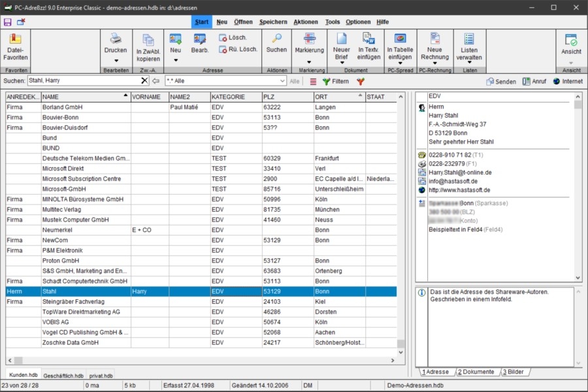Click the back arrow beside search field
The width and height of the screenshot is (588, 392).
pos(156,80)
